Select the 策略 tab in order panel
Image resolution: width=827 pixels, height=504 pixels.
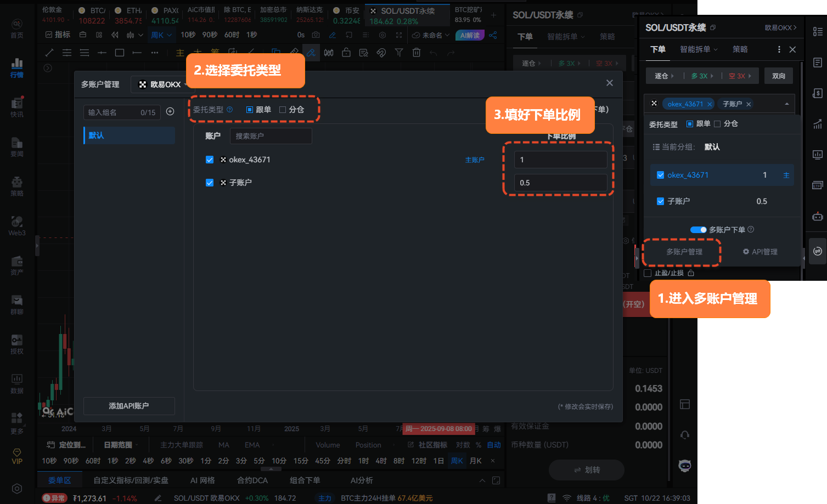740,49
